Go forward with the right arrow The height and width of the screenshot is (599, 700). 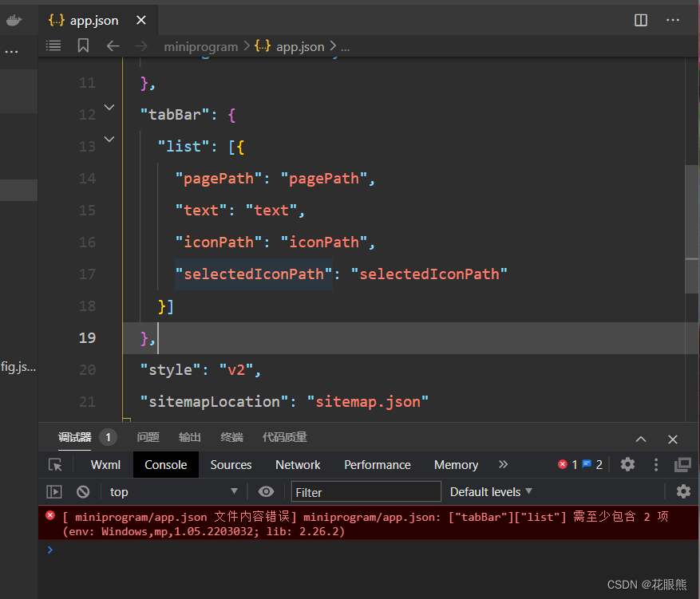[141, 45]
